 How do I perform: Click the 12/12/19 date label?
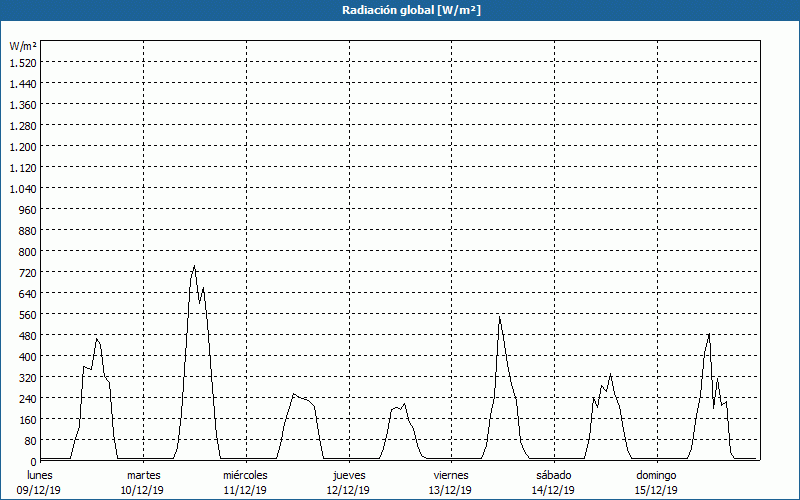348,490
